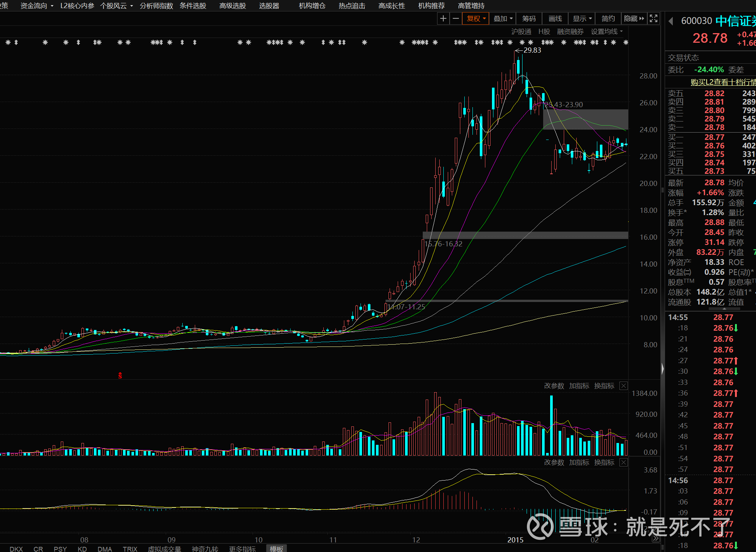
Task: Expand the 叠加 dropdown
Action: [x=503, y=18]
